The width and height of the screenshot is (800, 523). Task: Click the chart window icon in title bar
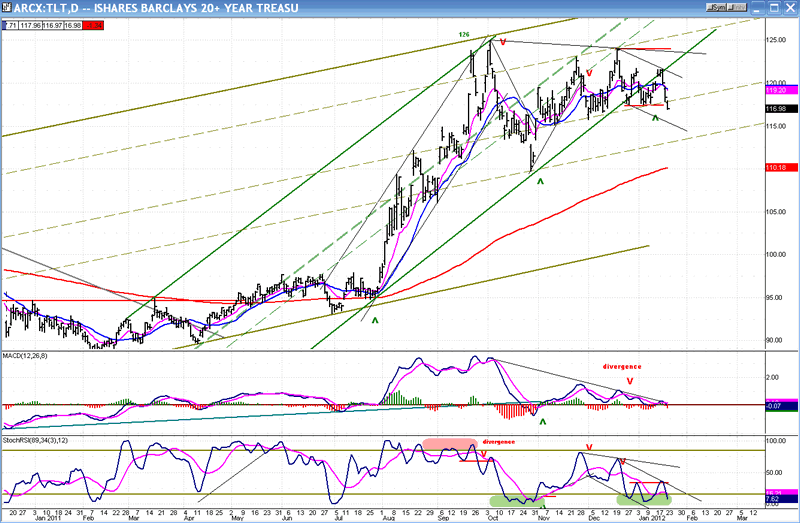click(x=6, y=8)
